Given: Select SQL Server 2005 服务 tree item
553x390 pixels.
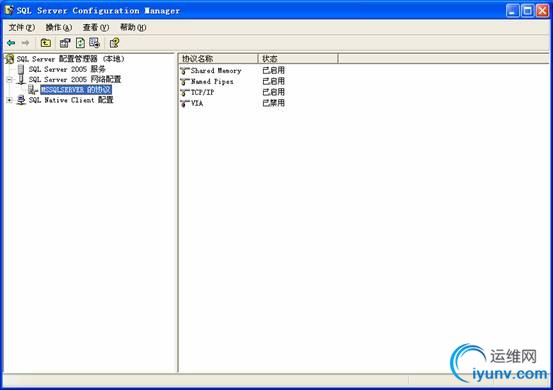Looking at the screenshot, I should point(67,69).
